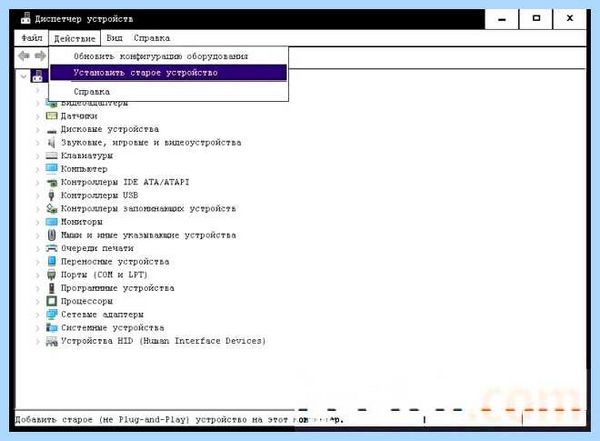Image resolution: width=600 pixels, height=441 pixels.
Task: Click the Клавиатуры keyboard icon
Action: [x=51, y=155]
